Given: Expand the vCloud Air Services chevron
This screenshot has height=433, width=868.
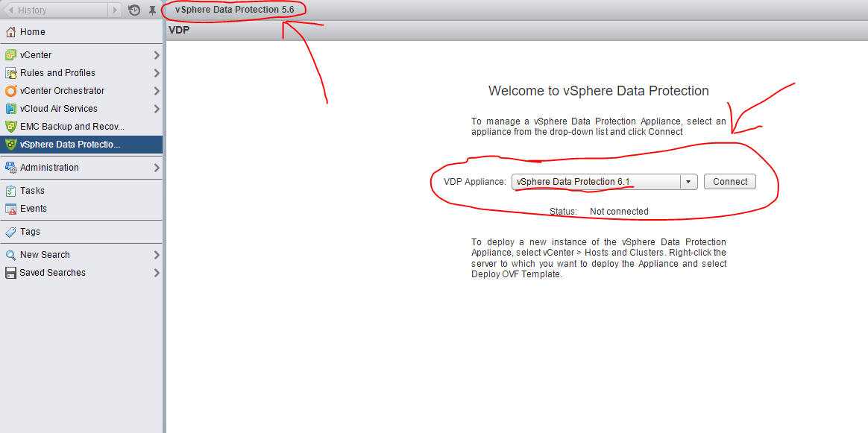Looking at the screenshot, I should (157, 109).
